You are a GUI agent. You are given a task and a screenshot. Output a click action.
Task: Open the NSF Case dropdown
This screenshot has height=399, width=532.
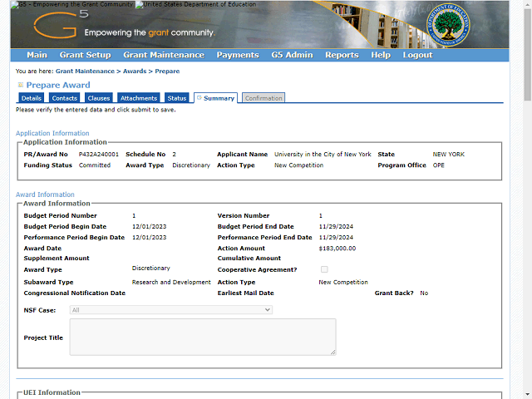click(x=171, y=309)
